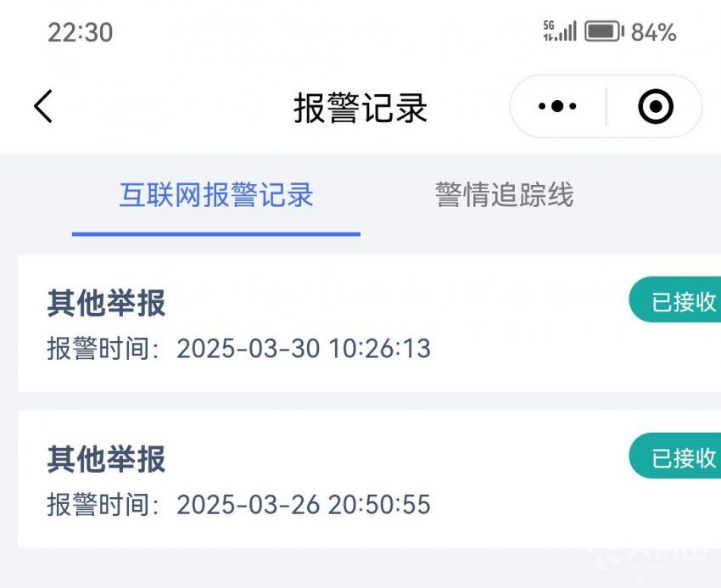Tap the 报警时间 label of second record
Screen dimensions: 721x588
[103, 504]
